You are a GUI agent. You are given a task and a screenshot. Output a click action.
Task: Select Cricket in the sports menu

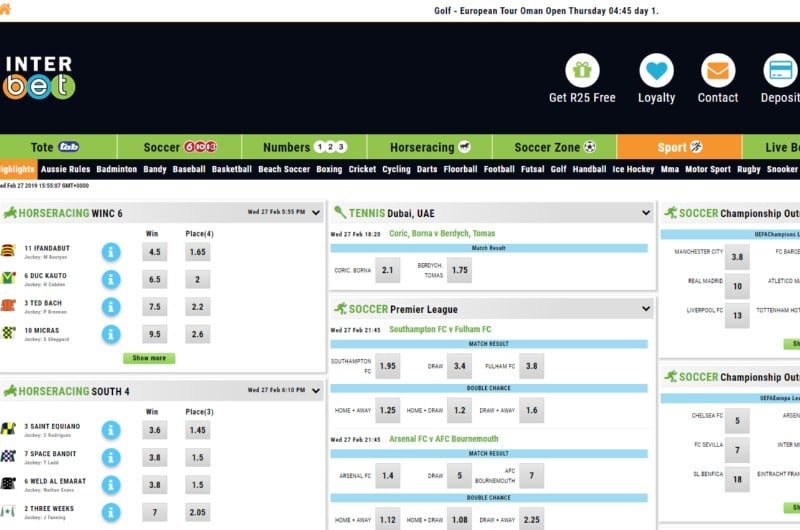click(362, 170)
